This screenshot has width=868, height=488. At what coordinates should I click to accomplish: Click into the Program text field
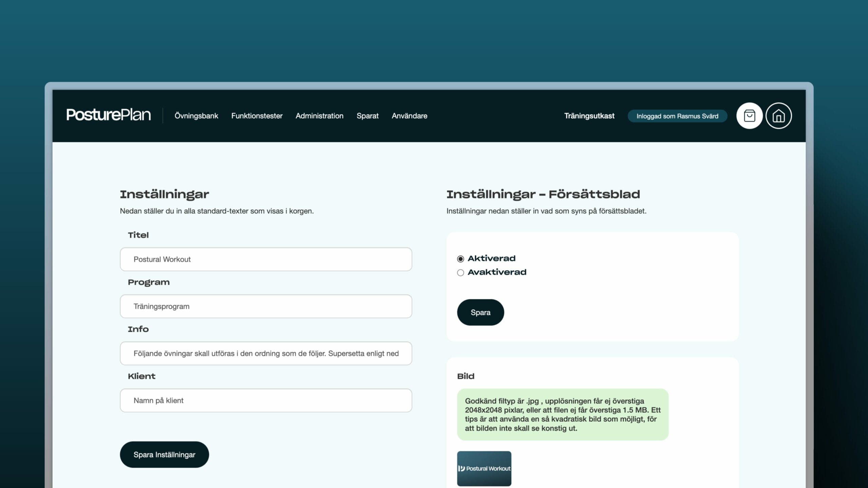tap(266, 306)
